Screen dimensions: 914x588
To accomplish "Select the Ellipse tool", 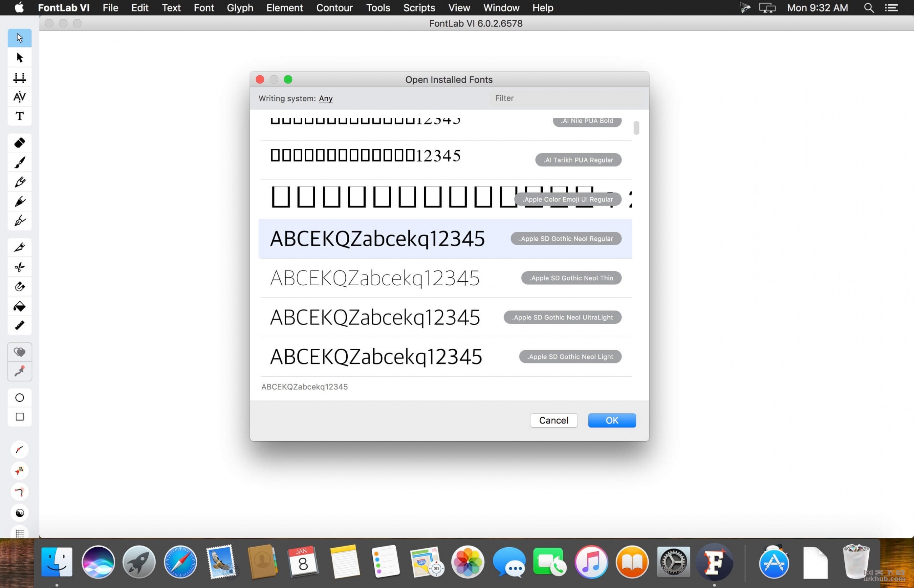I will tap(20, 397).
